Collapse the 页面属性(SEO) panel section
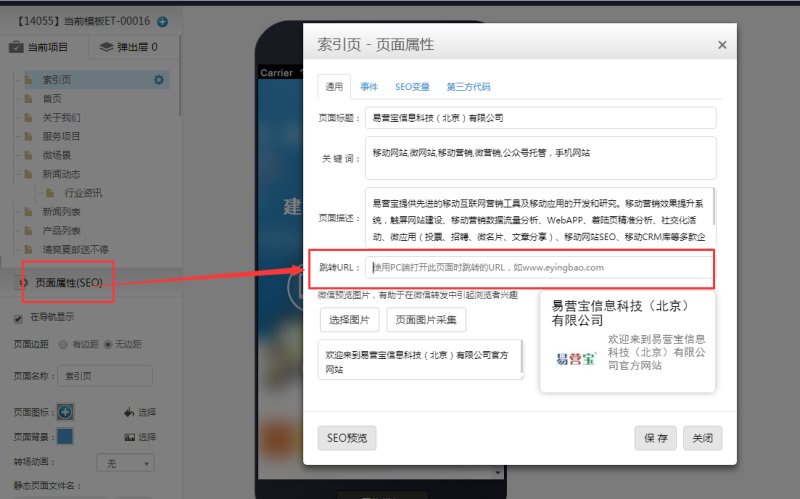 coord(68,283)
